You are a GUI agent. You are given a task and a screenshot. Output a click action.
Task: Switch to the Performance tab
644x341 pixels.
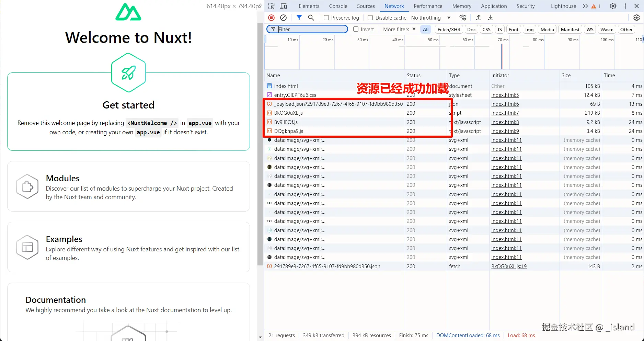tap(428, 6)
